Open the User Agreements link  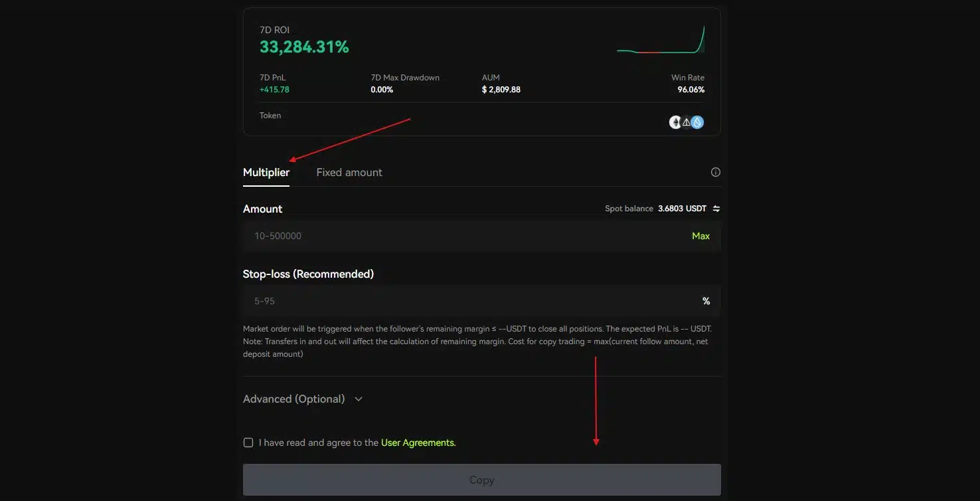[x=418, y=442]
